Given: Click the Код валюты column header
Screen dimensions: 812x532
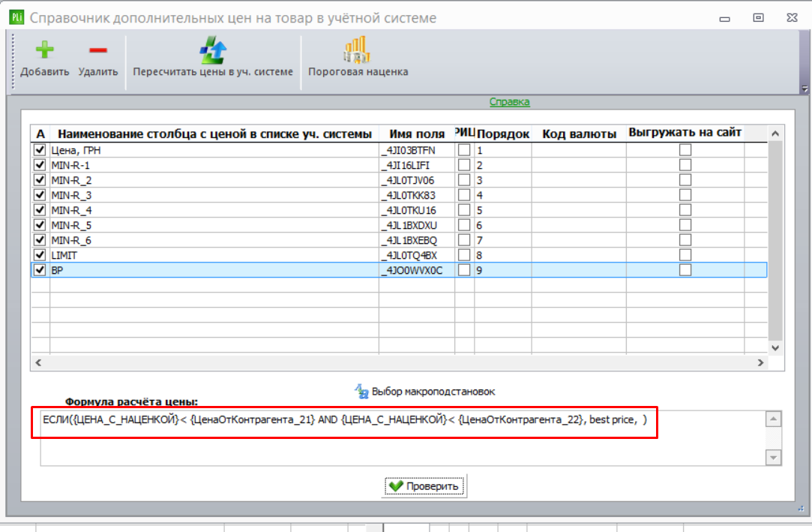Looking at the screenshot, I should coord(579,134).
